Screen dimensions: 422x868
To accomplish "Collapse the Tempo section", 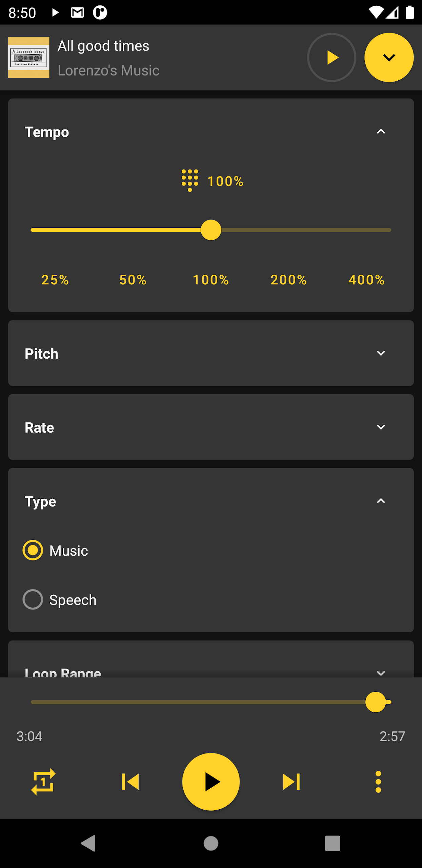I will (x=381, y=132).
